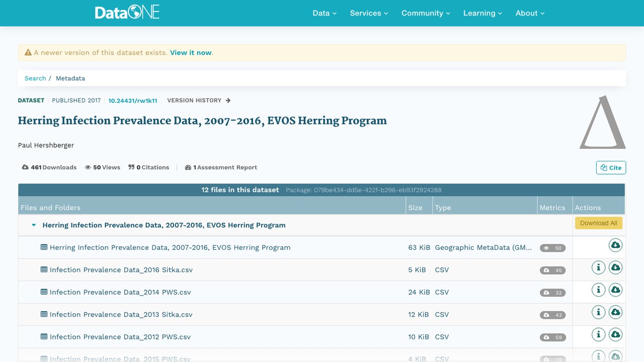This screenshot has width=644, height=362.
Task: Expand the Community dropdown menu
Action: coord(426,13)
